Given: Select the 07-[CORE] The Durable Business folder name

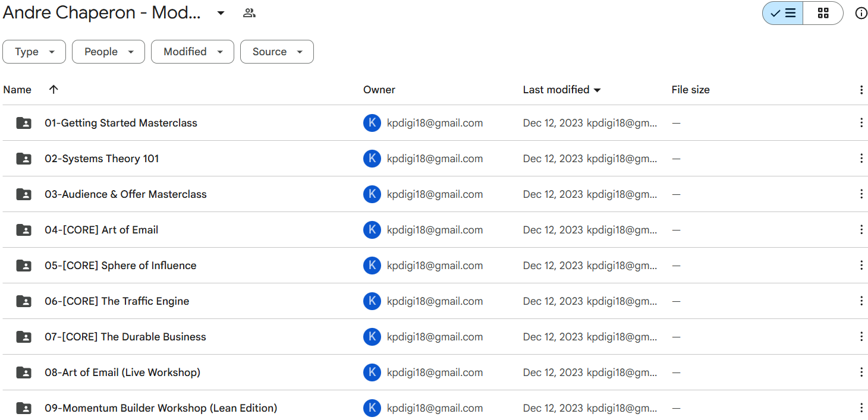Looking at the screenshot, I should tap(125, 337).
